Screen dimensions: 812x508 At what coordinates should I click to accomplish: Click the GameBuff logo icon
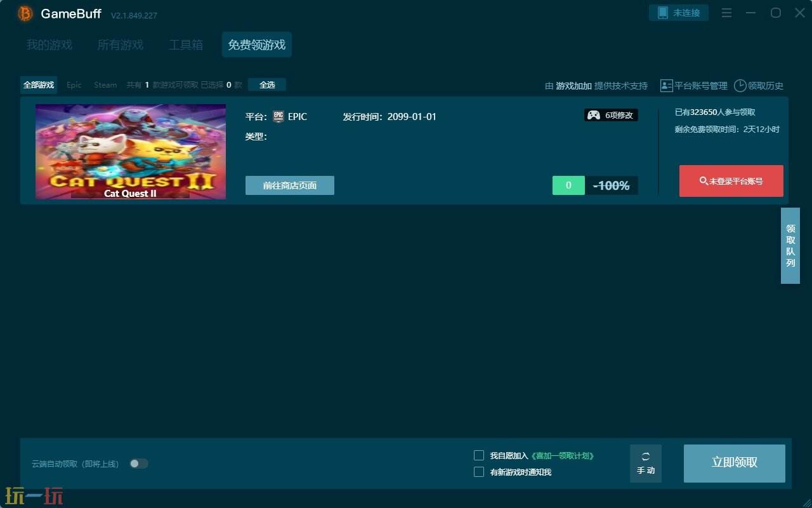(25, 13)
